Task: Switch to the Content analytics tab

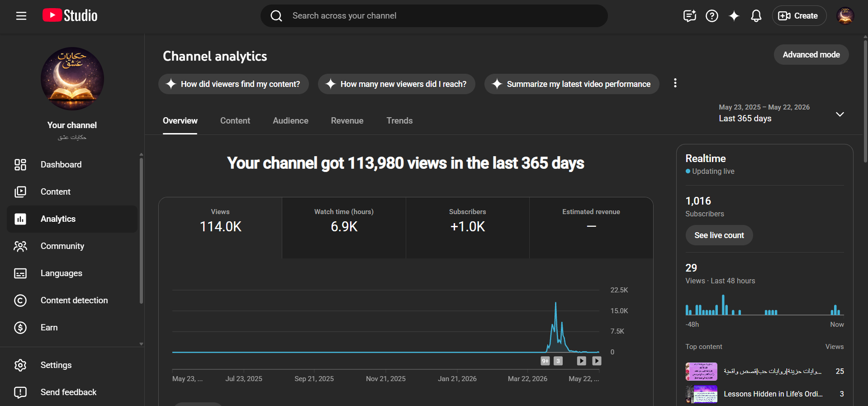Action: (x=235, y=121)
